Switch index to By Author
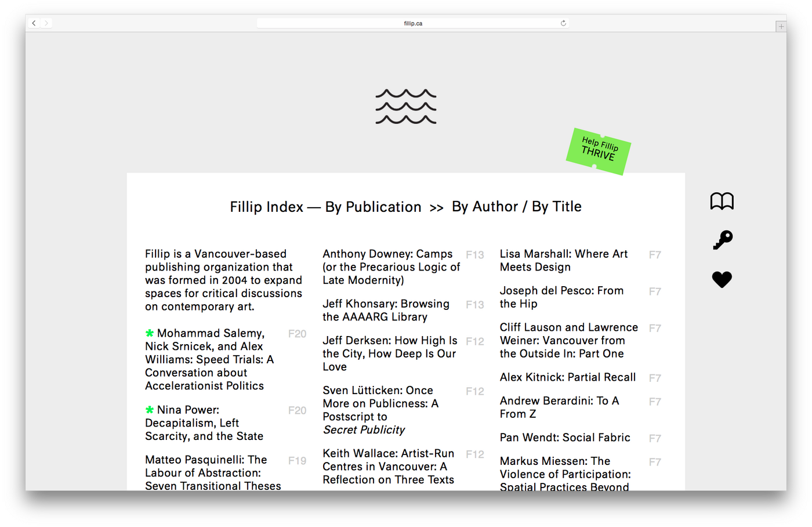 coord(485,207)
